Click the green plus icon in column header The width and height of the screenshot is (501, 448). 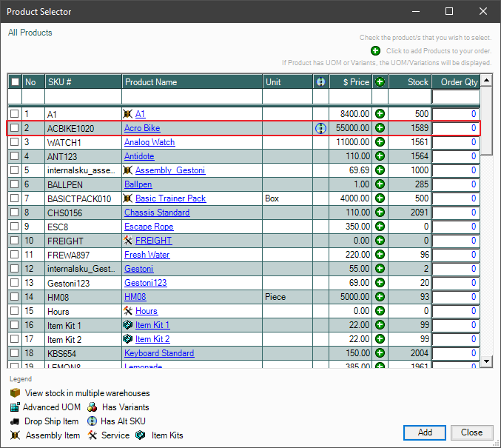(x=380, y=82)
